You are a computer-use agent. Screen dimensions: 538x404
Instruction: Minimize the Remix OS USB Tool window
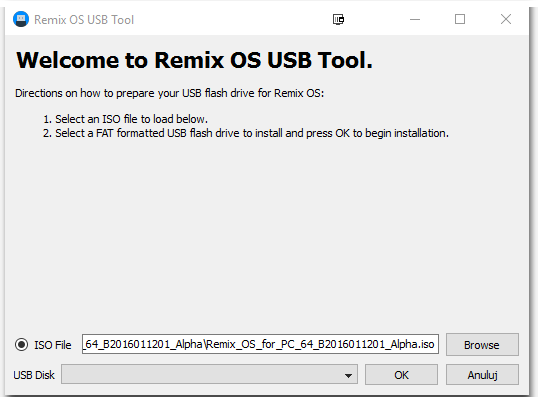pyautogui.click(x=415, y=20)
